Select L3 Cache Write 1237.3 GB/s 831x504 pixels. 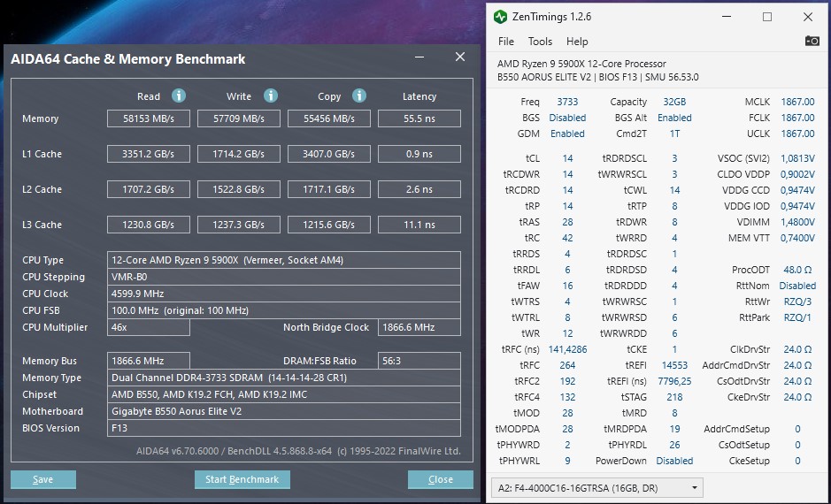coord(238,225)
